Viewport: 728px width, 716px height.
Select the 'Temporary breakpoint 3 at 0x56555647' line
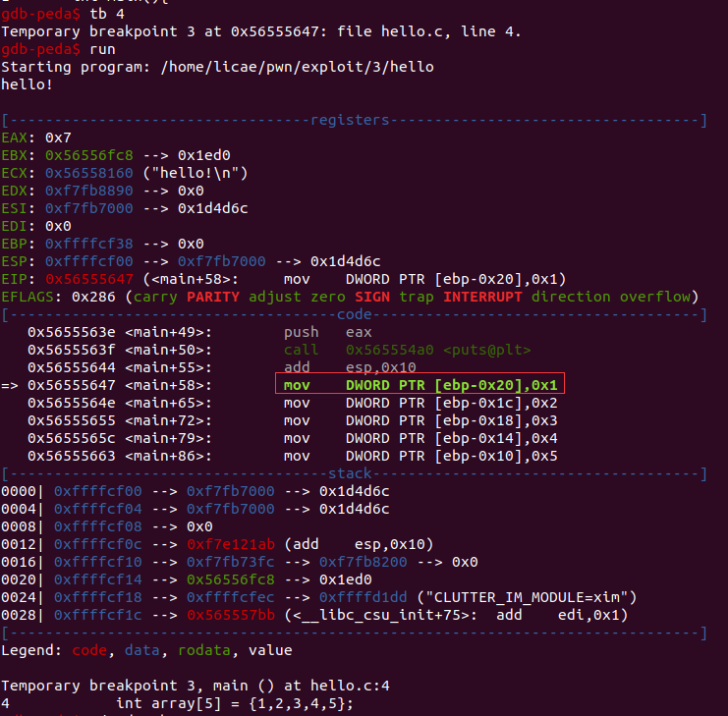261,31
